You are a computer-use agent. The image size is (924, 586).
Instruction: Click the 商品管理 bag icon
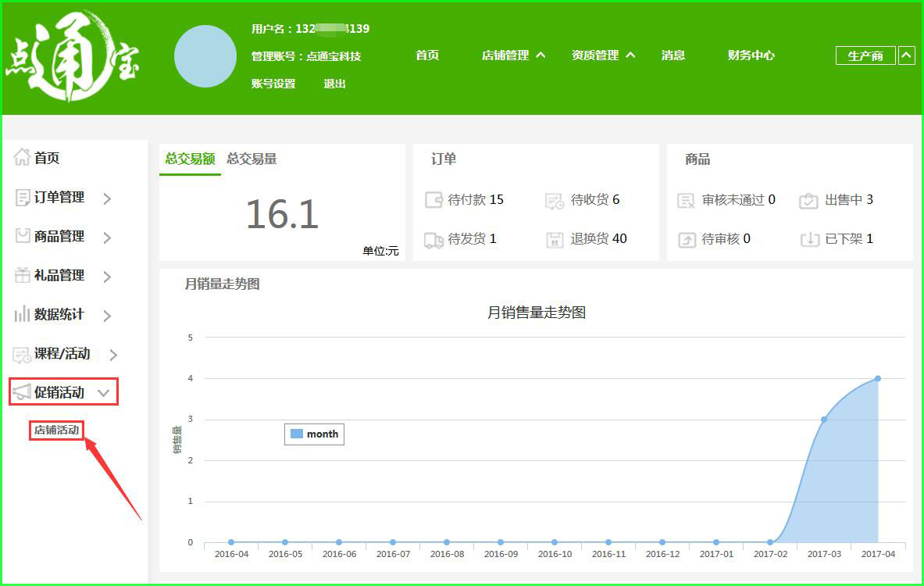click(23, 236)
